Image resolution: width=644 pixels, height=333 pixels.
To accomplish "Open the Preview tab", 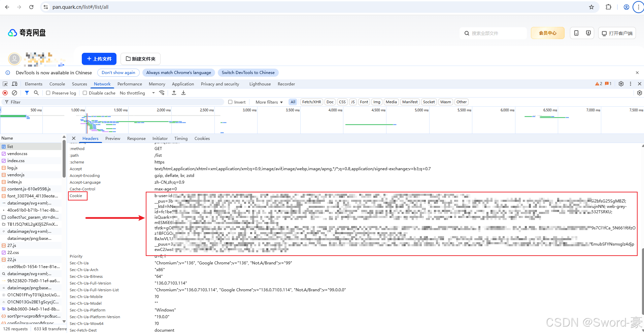I will click(112, 138).
